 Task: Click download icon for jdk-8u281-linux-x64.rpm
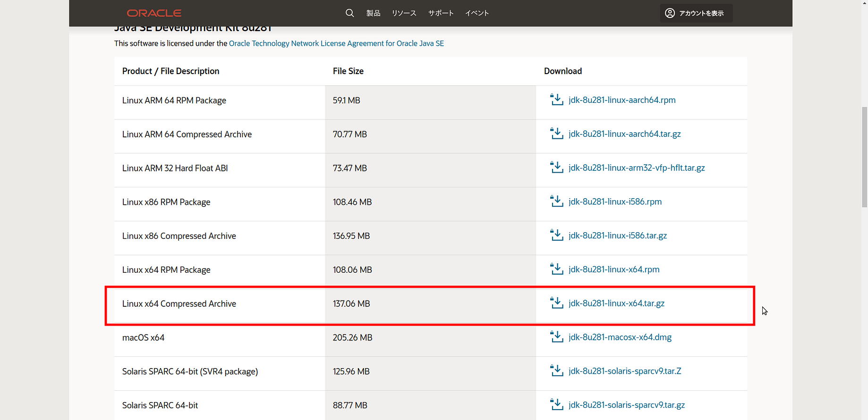click(557, 269)
